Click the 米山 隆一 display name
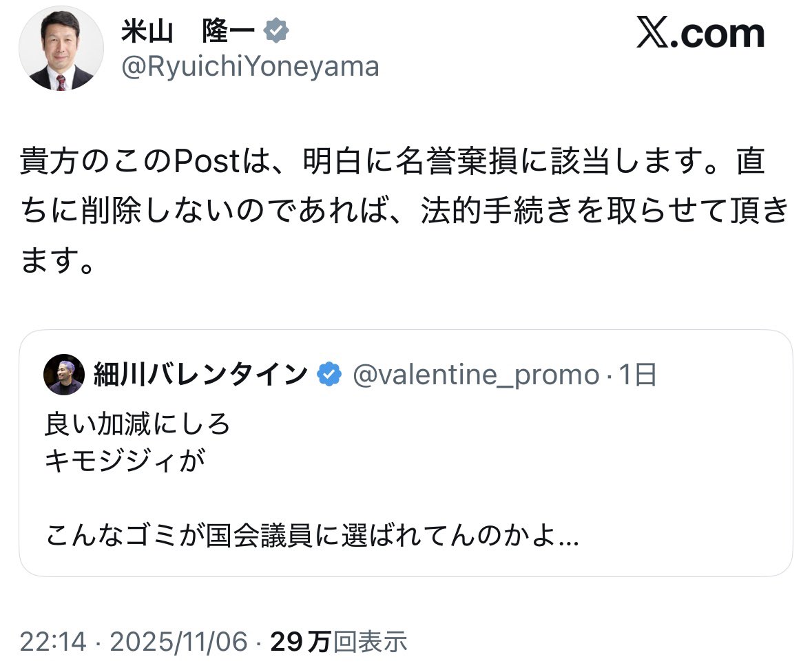 [188, 32]
